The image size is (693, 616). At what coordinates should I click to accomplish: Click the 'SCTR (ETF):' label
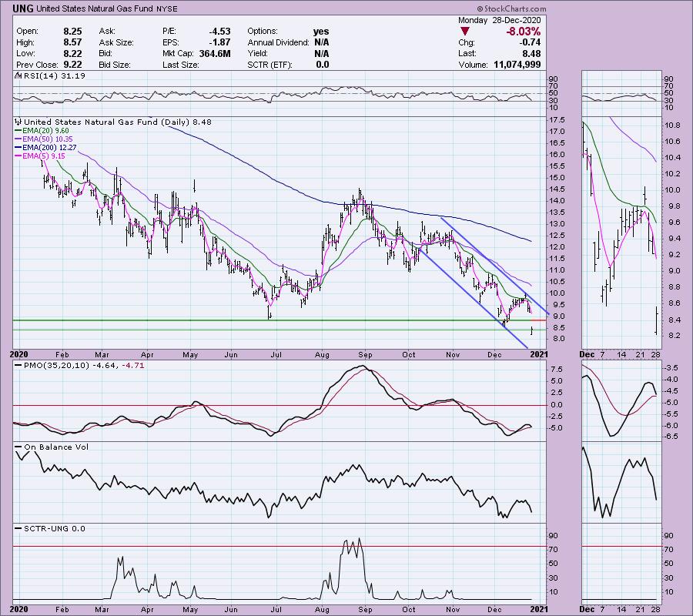269,65
